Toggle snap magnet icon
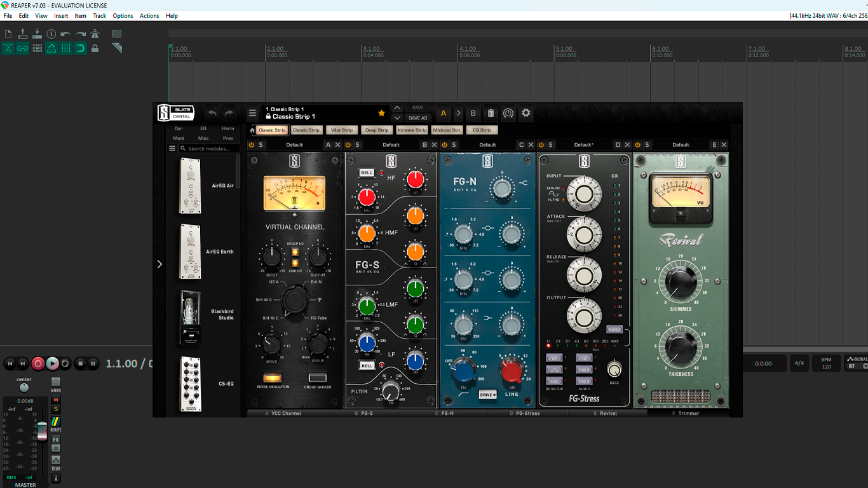This screenshot has height=488, width=868. (81, 48)
